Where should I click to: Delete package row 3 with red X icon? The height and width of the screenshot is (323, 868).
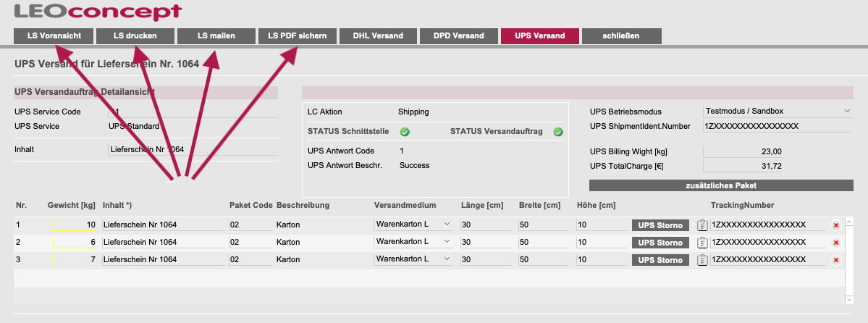pyautogui.click(x=836, y=260)
